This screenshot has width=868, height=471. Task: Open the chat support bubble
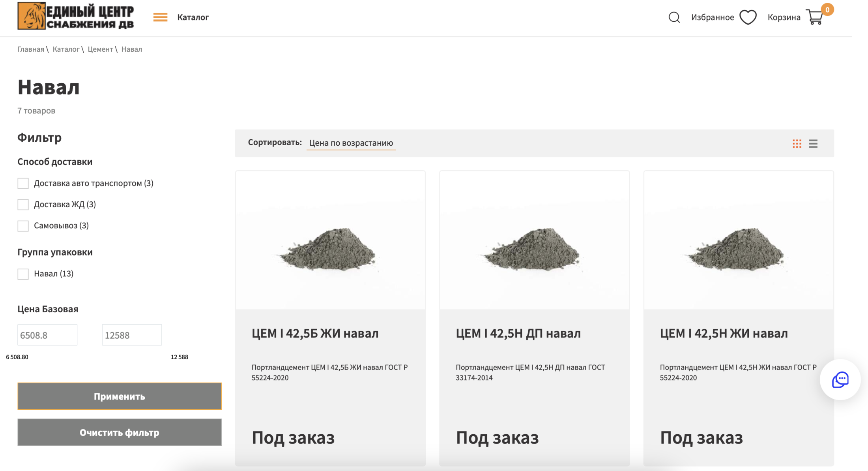click(x=840, y=380)
